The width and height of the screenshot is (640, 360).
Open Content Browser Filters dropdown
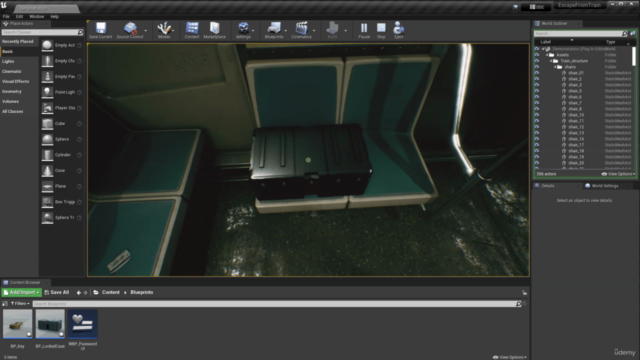pos(20,304)
